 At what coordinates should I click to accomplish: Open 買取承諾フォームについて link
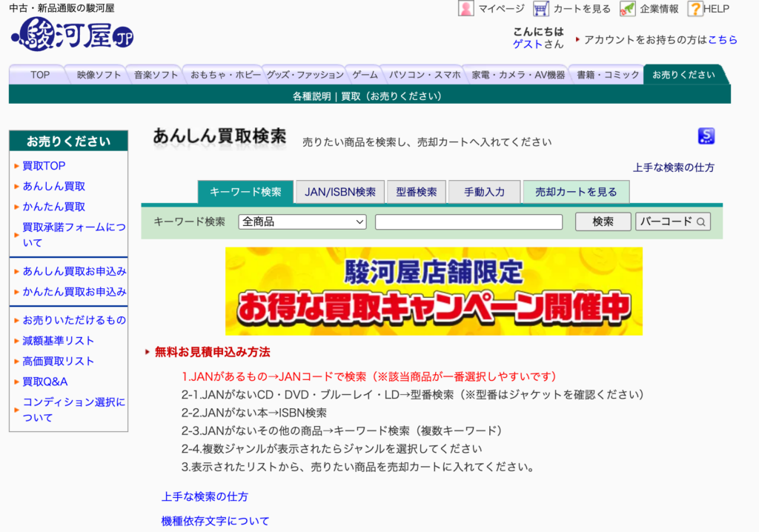pos(73,235)
